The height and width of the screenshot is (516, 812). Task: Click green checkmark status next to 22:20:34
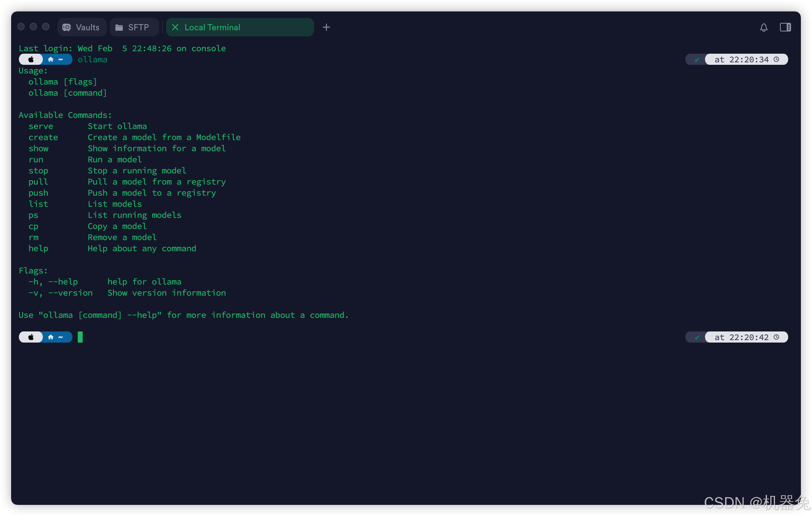click(x=697, y=60)
